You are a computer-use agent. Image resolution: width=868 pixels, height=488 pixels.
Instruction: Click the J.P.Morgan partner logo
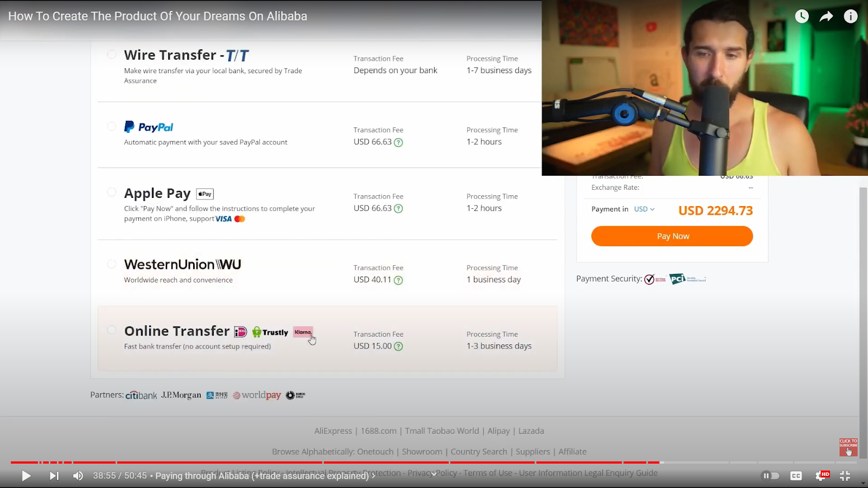[181, 395]
